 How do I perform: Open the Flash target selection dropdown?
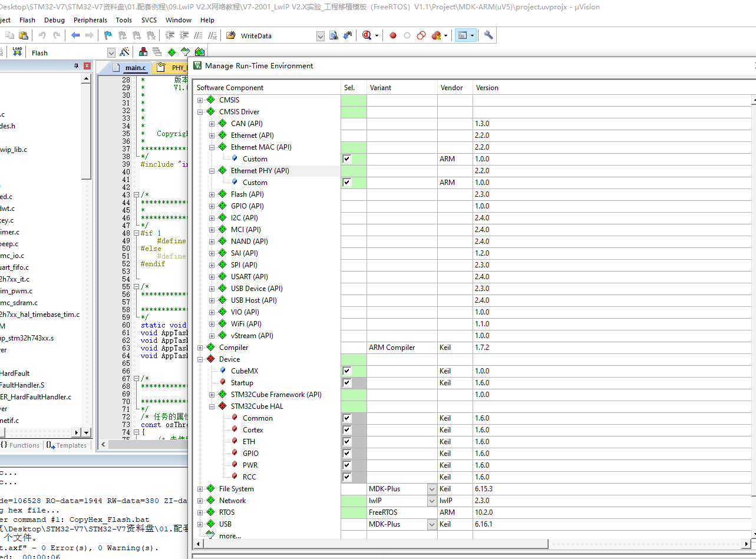click(111, 52)
